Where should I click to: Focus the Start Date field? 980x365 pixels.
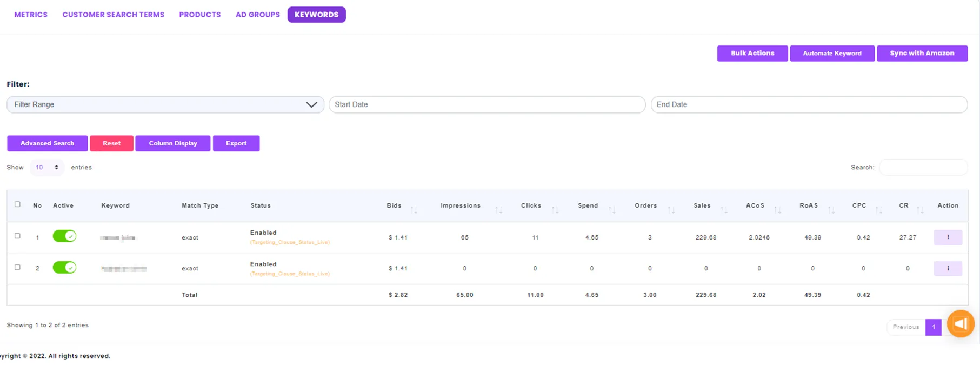pyautogui.click(x=487, y=104)
